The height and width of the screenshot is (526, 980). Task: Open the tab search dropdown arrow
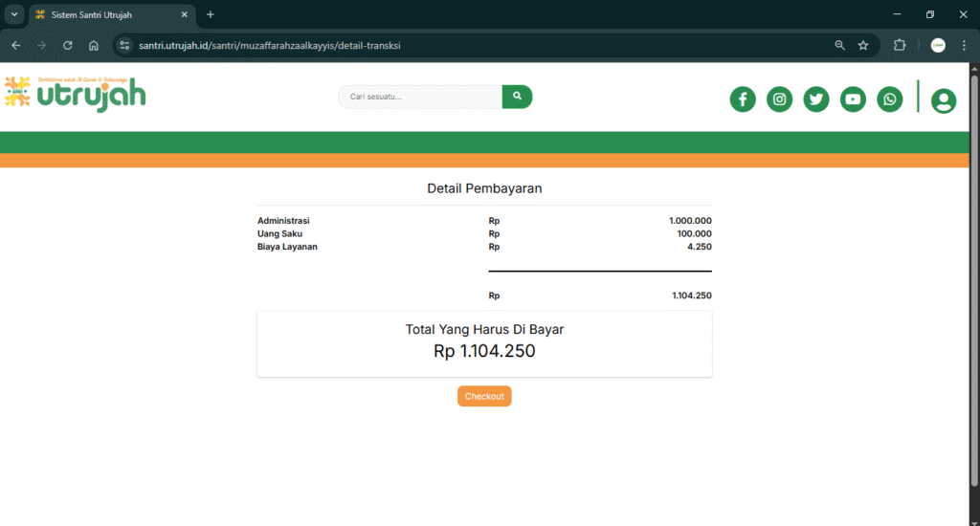click(x=14, y=14)
